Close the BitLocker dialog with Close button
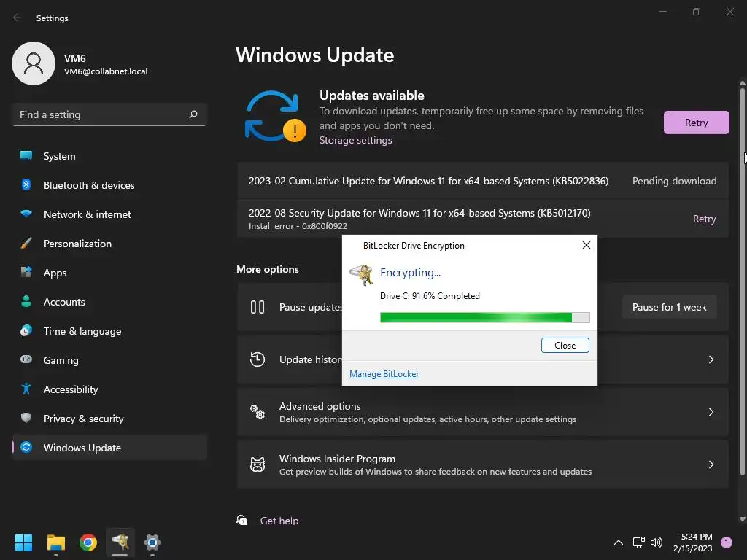 tap(565, 345)
